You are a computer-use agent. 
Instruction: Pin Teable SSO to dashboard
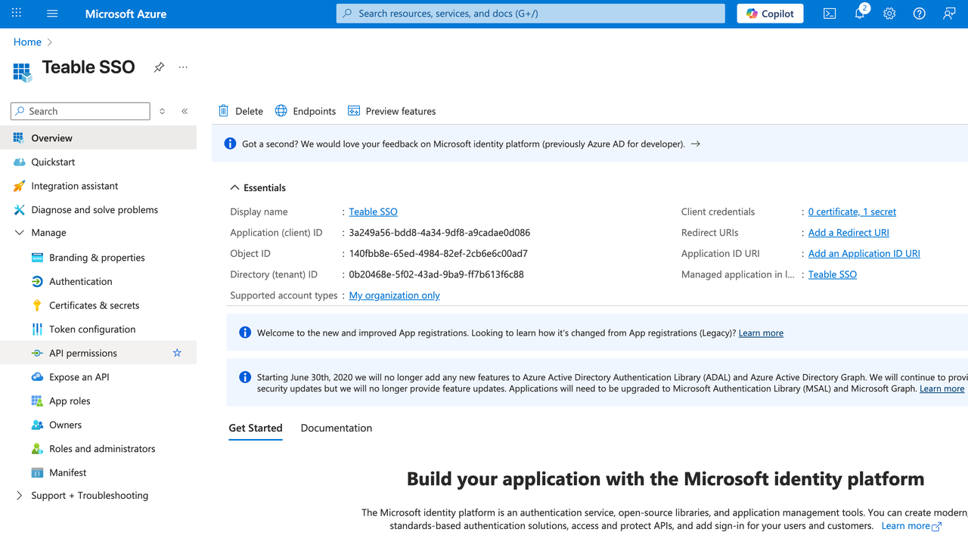click(159, 67)
